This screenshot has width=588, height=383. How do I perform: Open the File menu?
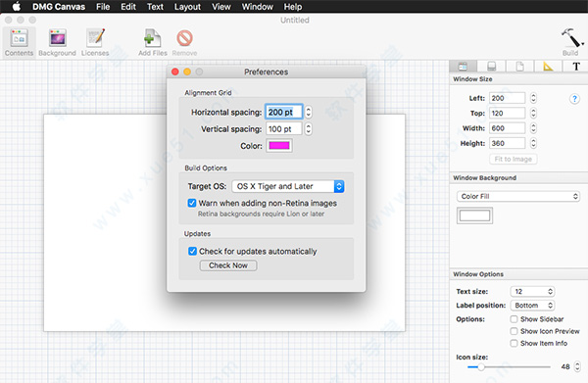coord(103,7)
